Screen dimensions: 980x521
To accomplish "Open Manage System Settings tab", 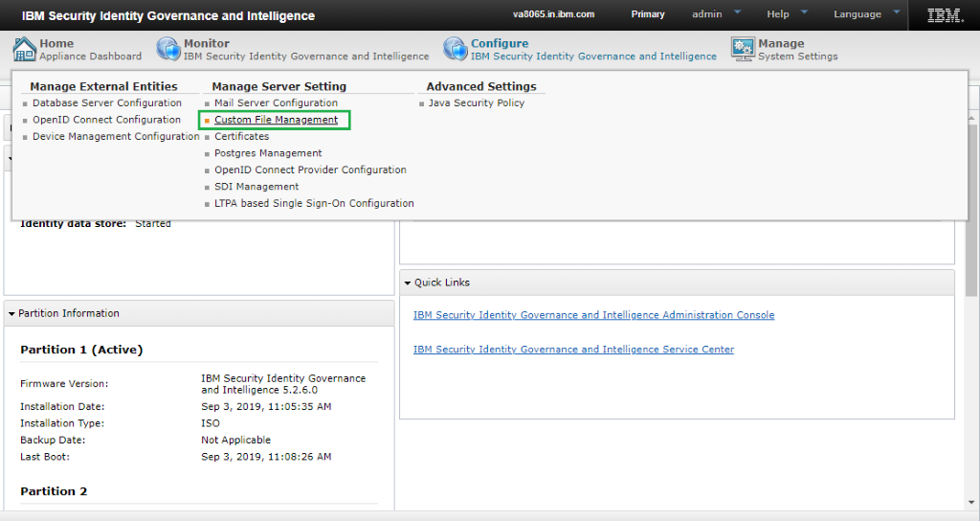I will [785, 50].
